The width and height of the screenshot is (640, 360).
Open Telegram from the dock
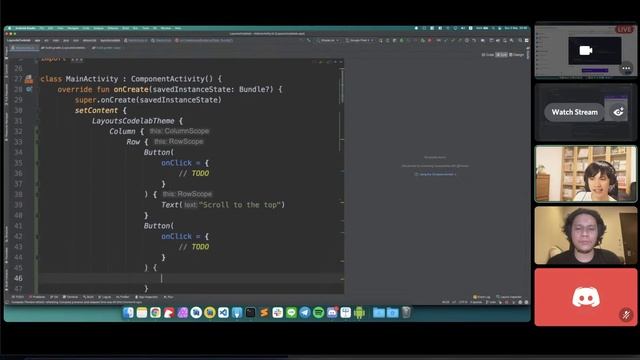[x=305, y=313]
